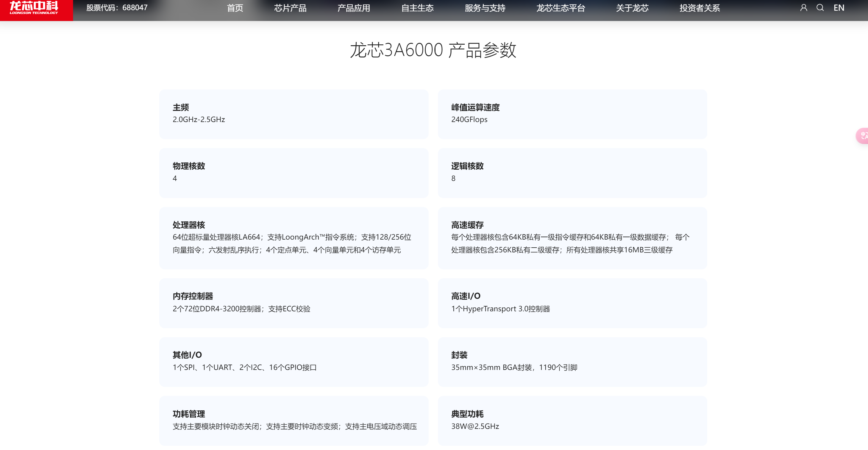Open 龙芯生态平台 menu
Screen dimensions: 868x450
561,8
